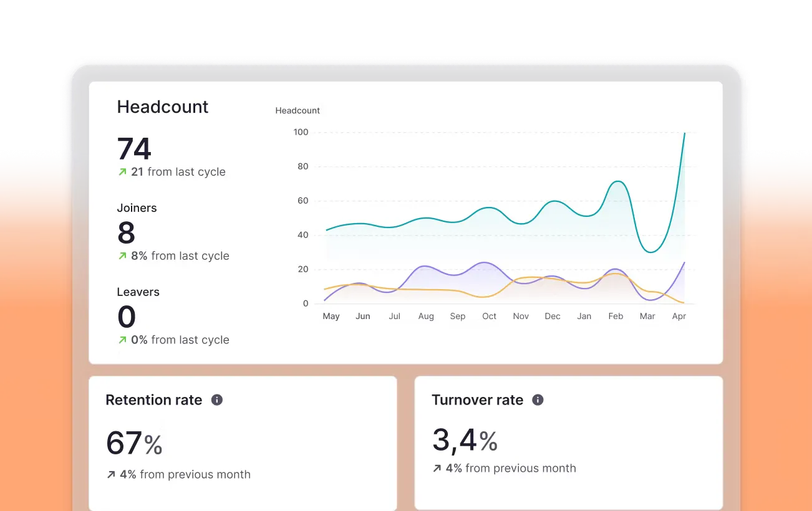The image size is (812, 511).
Task: Click the 100 gridline label on chart
Action: (x=301, y=132)
